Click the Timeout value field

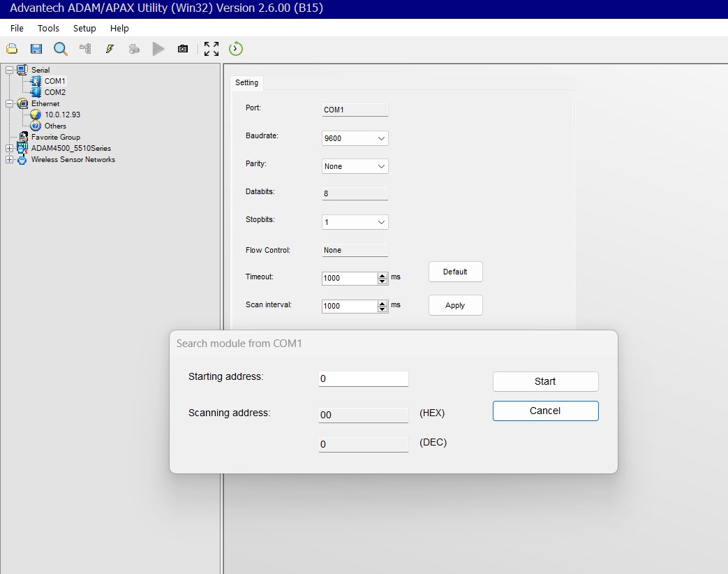tap(350, 278)
